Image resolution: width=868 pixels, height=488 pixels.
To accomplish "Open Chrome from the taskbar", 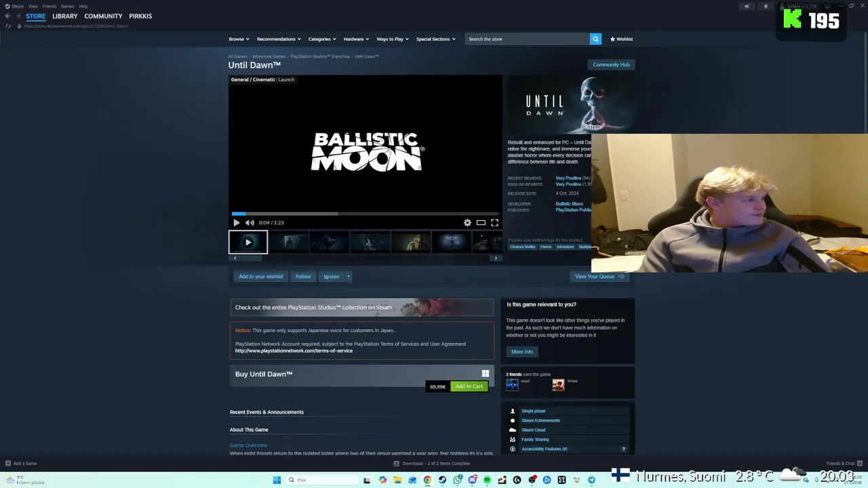I will (x=427, y=480).
